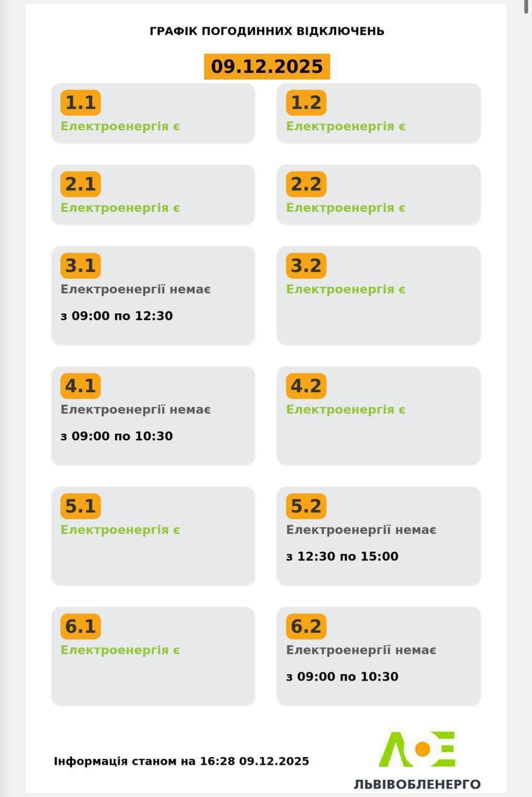Click the orange 6.1 group badge

pyautogui.click(x=80, y=626)
